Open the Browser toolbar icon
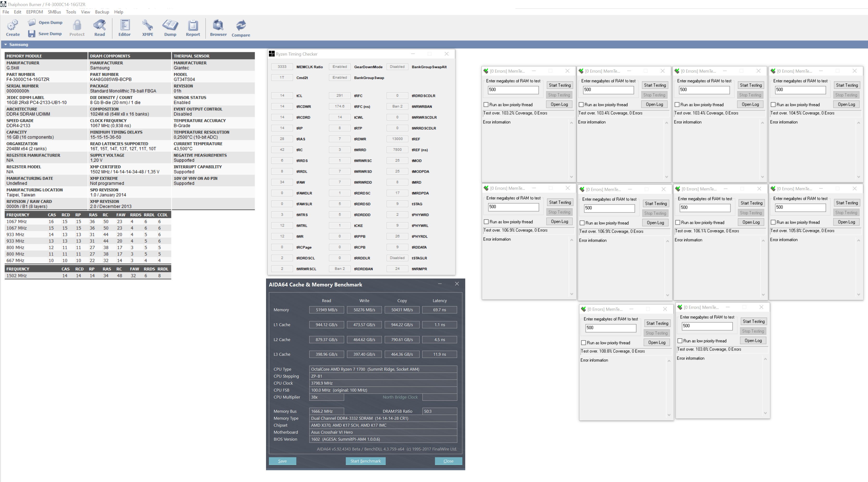 pyautogui.click(x=218, y=25)
